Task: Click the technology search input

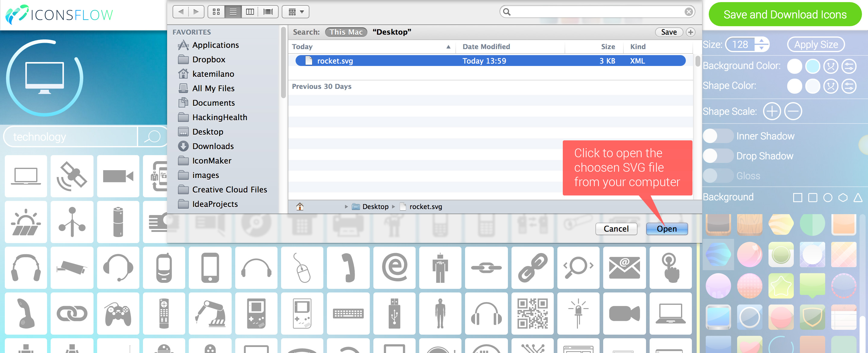Action: point(71,137)
